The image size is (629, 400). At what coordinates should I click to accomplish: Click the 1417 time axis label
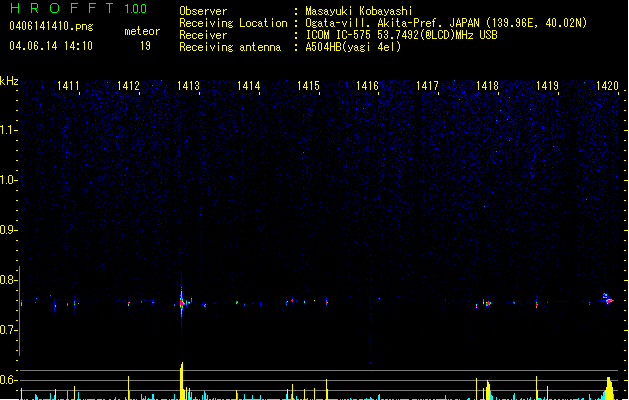tap(427, 85)
